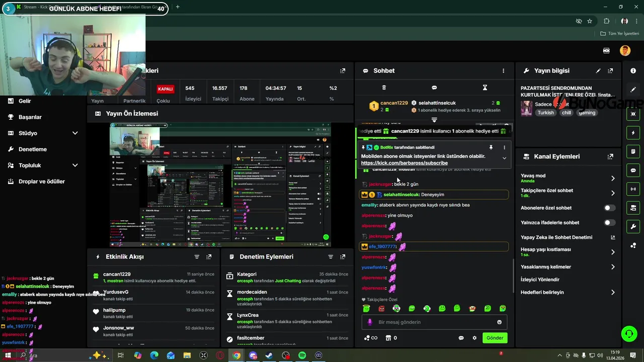Toggle Yalnızca ifadelerle sohbet switch
Screen dimensions: 644x362
point(609,222)
